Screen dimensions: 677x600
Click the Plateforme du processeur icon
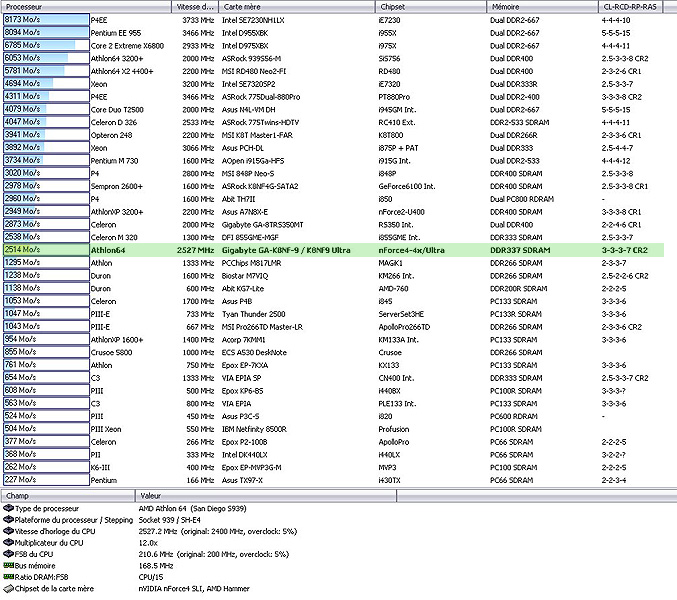(x=8, y=521)
